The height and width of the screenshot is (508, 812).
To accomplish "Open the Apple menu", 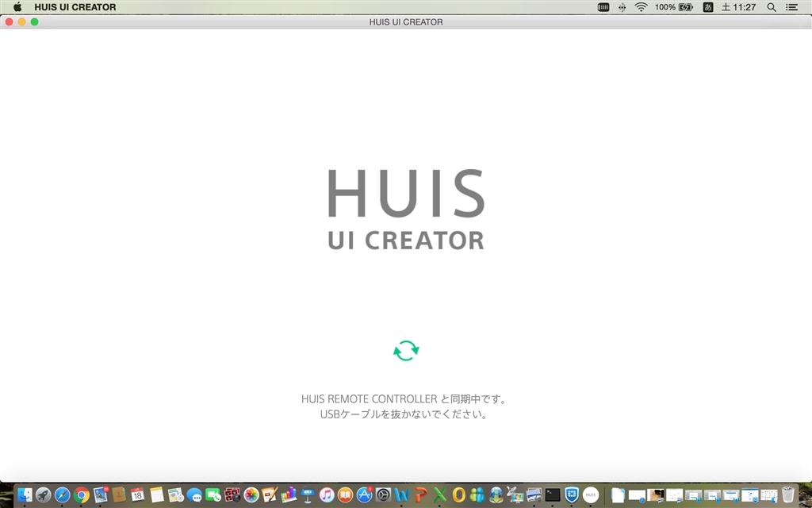I will pos(17,7).
